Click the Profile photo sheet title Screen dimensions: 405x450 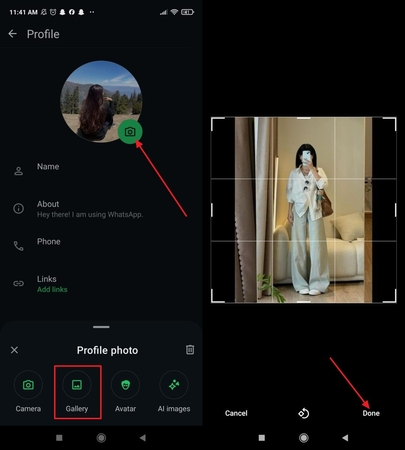pyautogui.click(x=107, y=350)
